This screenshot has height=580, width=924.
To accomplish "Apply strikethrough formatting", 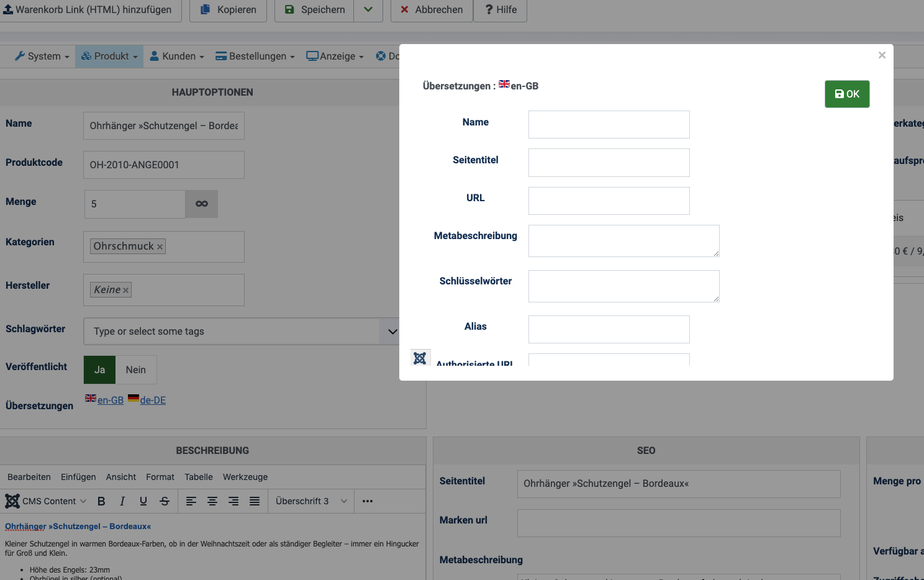I will point(165,501).
